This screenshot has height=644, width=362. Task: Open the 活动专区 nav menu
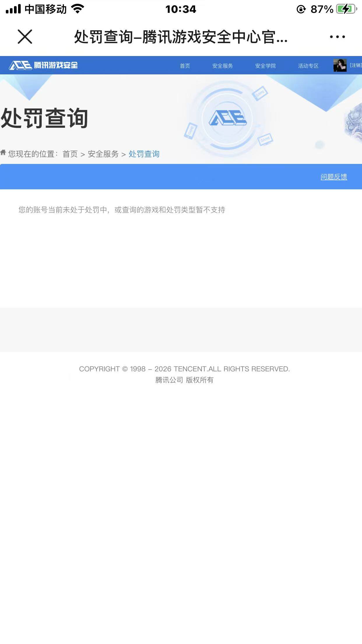point(308,66)
